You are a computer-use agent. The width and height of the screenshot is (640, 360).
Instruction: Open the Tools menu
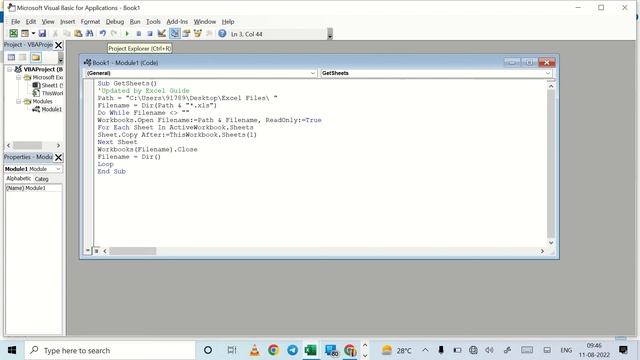click(x=153, y=22)
